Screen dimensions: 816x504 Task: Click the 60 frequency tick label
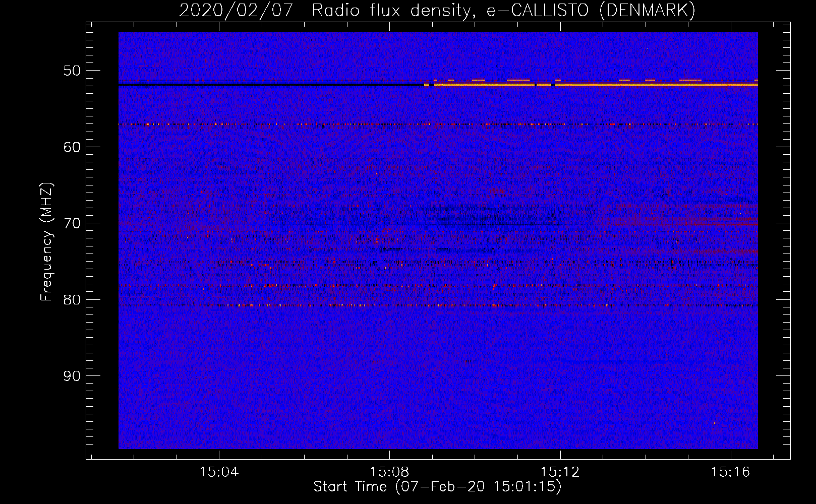click(x=72, y=147)
